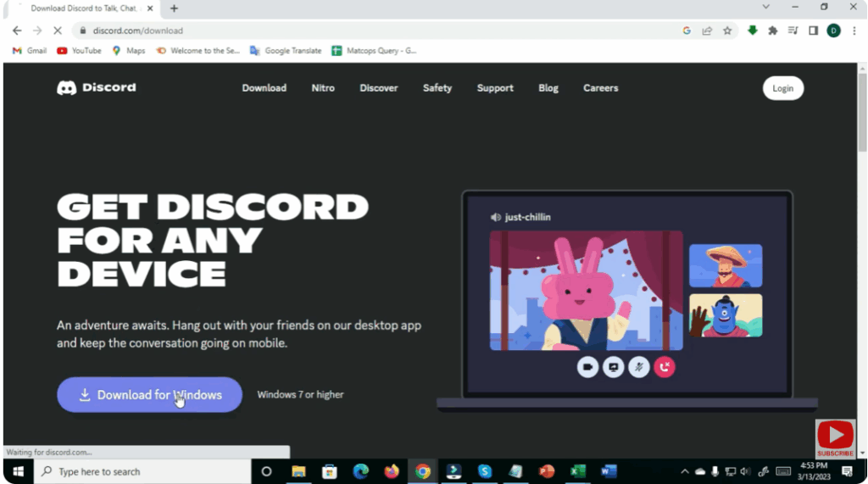
Task: Click the volume speaker tray icon
Action: (x=745, y=471)
